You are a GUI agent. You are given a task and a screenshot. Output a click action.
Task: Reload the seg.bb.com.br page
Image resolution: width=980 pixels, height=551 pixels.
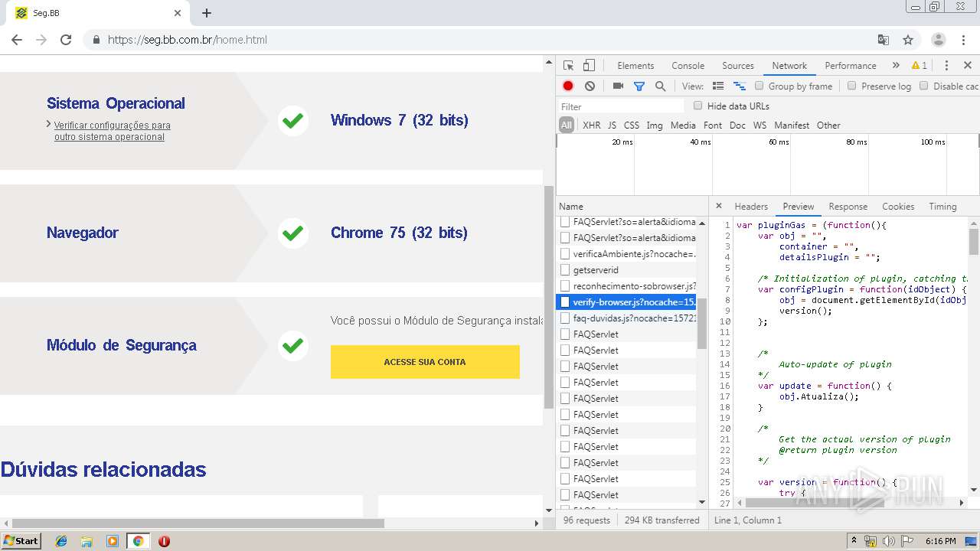pos(66,40)
